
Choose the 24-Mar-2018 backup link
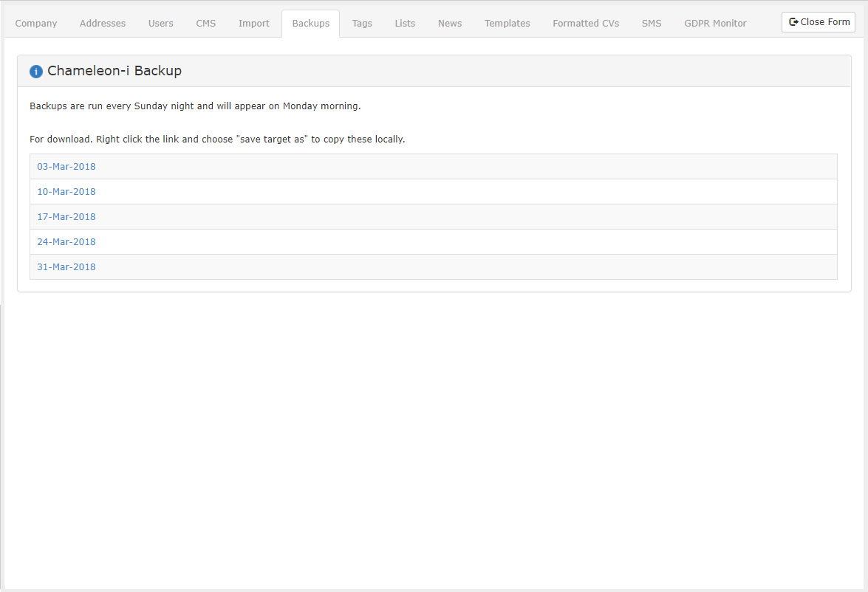[66, 242]
